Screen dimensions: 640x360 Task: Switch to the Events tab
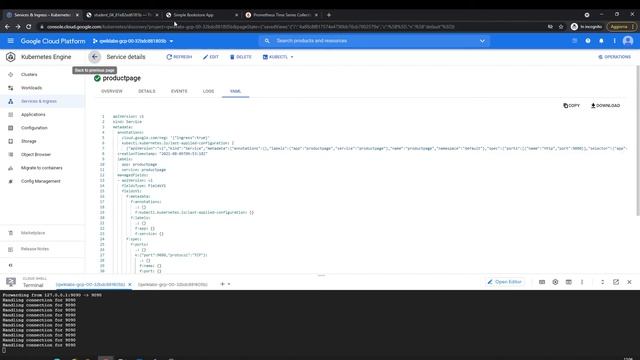point(179,91)
